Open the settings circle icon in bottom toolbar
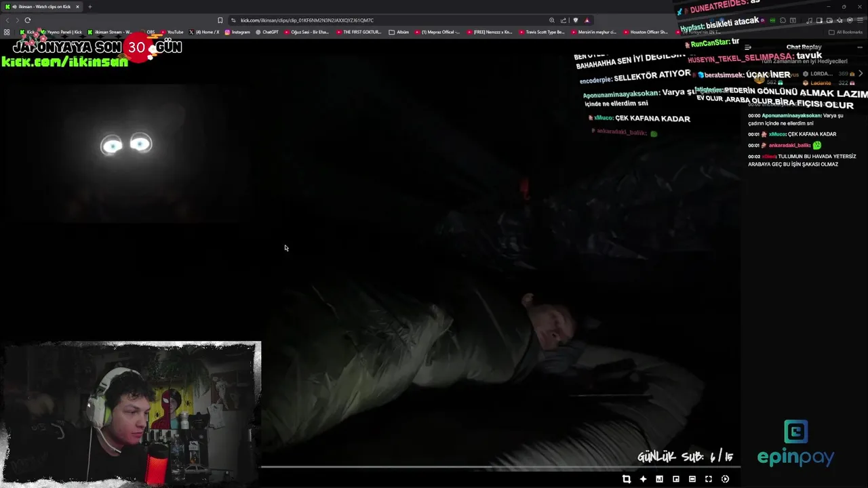The width and height of the screenshot is (868, 488). pyautogui.click(x=725, y=479)
